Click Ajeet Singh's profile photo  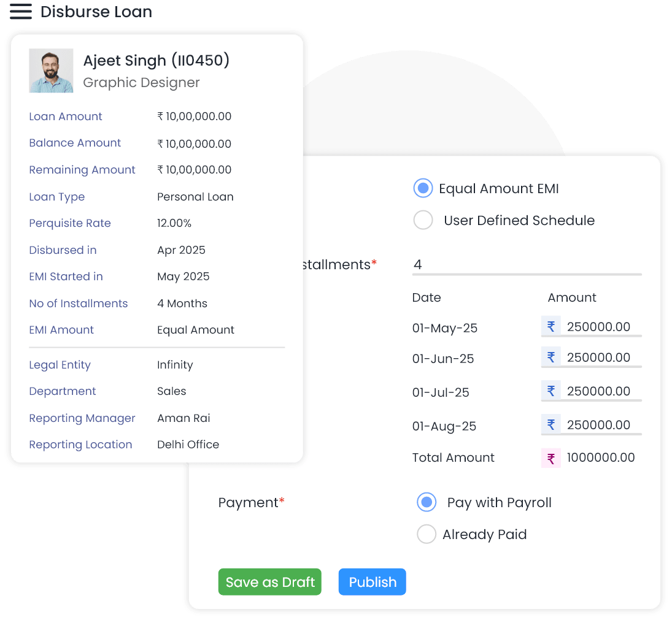tap(51, 71)
